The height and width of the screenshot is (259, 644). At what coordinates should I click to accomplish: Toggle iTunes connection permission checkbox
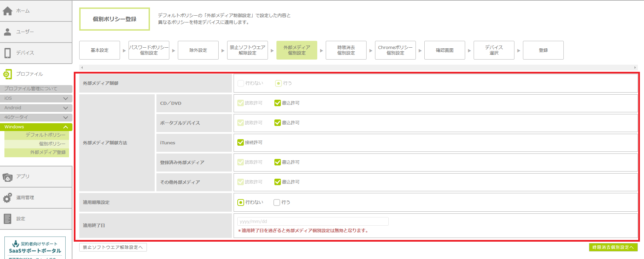(240, 143)
